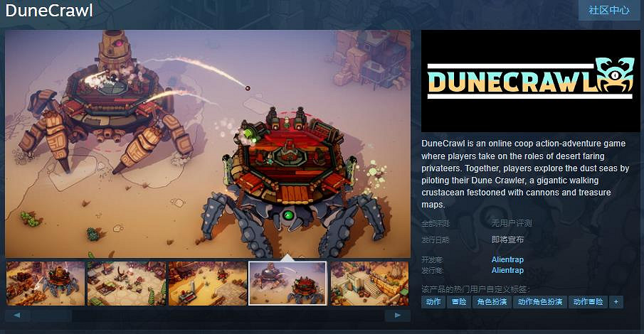Open first screenshot thumbnail with crawler and lightning
This screenshot has width=644, height=334.
click(45, 284)
